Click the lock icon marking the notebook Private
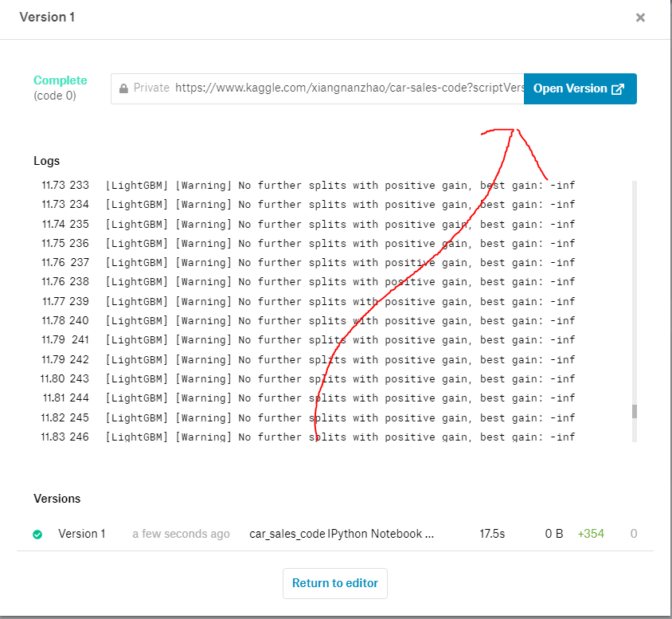 pos(125,88)
